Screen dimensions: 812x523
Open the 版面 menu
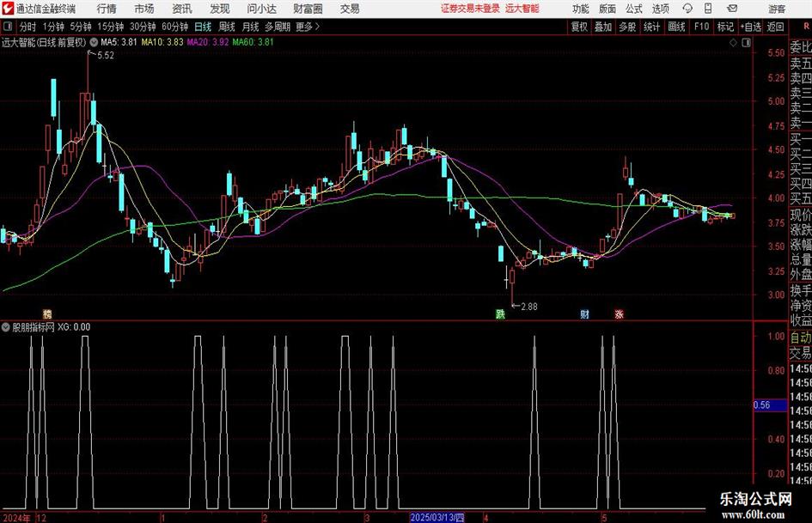pyautogui.click(x=607, y=9)
